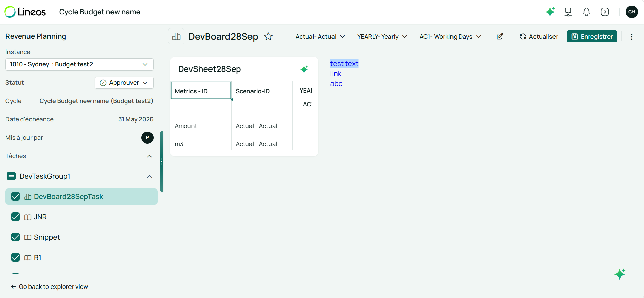
Task: Click the Actualiser refresh button
Action: point(539,37)
